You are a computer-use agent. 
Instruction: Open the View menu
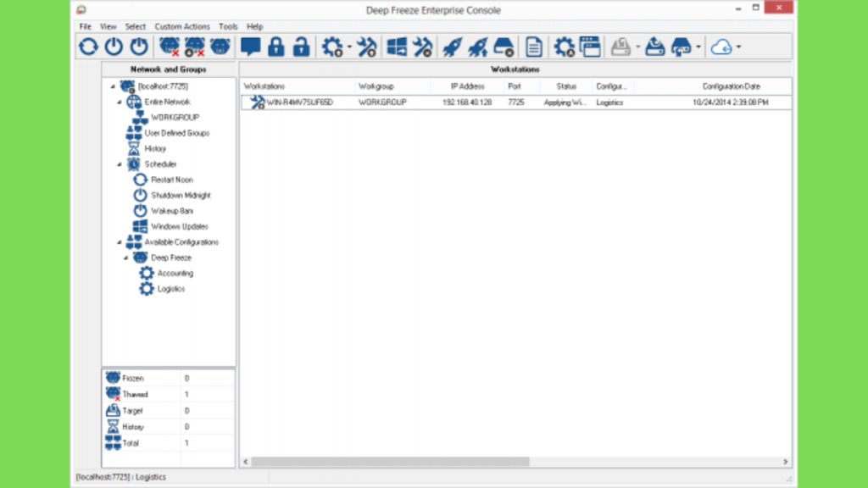click(108, 26)
